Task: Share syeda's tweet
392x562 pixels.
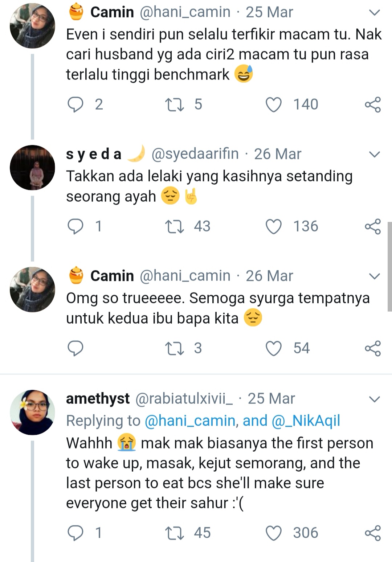Action: point(373,226)
